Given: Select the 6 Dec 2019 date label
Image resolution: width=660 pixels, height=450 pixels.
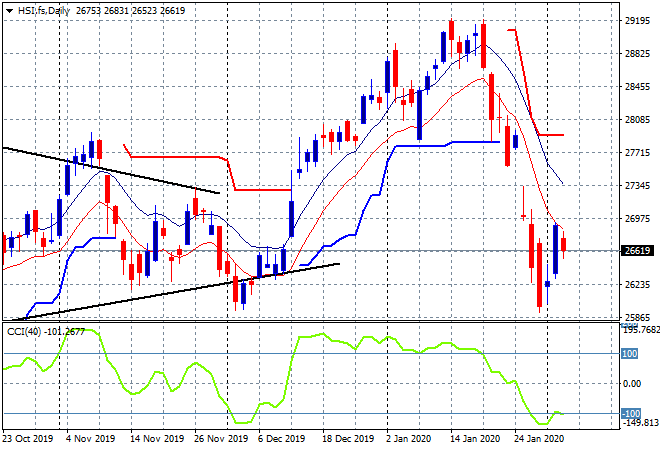Looking at the screenshot, I should 281,439.
